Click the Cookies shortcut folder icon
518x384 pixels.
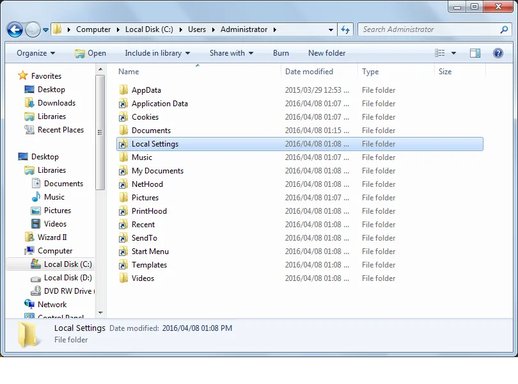click(x=123, y=117)
